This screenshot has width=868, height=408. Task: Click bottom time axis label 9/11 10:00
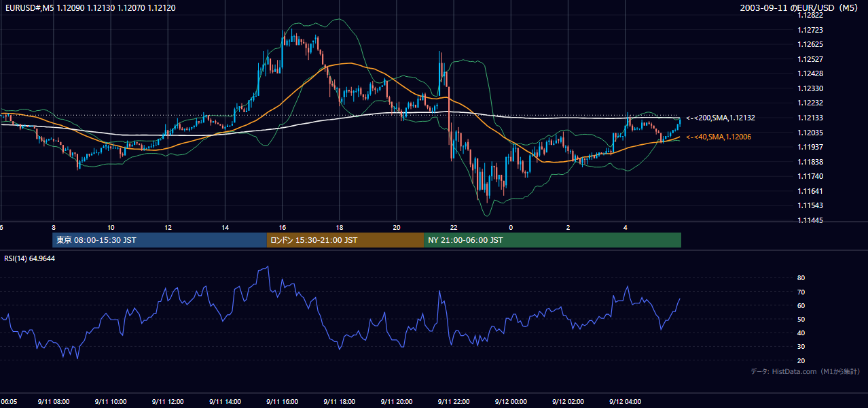coord(111,402)
